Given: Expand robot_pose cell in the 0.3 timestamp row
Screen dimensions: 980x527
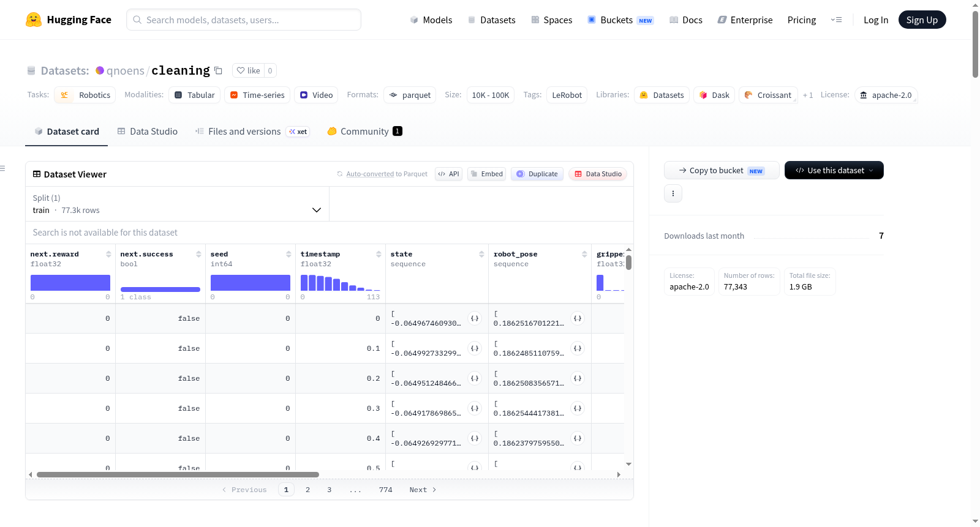Looking at the screenshot, I should click(x=578, y=408).
